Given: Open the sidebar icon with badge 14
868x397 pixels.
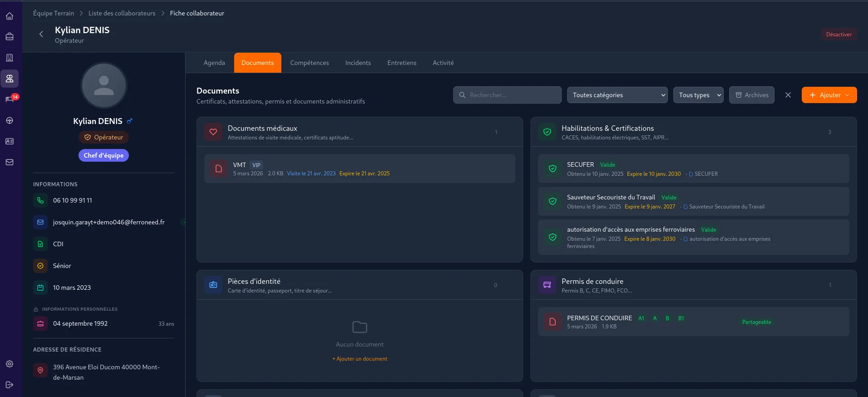Looking at the screenshot, I should (10, 99).
